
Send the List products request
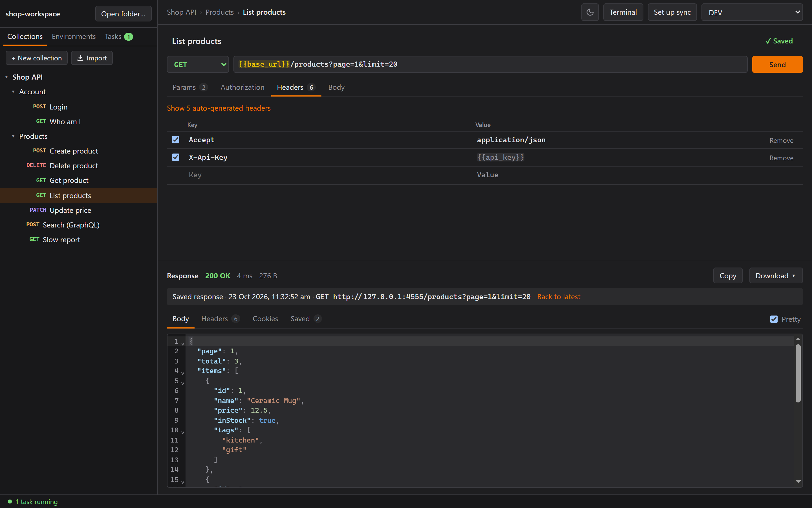pyautogui.click(x=777, y=64)
